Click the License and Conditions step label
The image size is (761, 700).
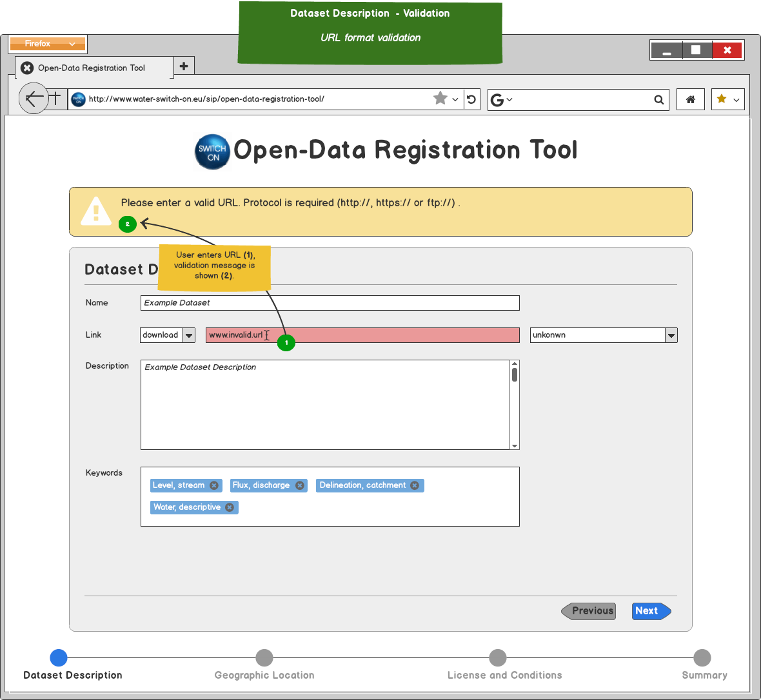pos(505,676)
